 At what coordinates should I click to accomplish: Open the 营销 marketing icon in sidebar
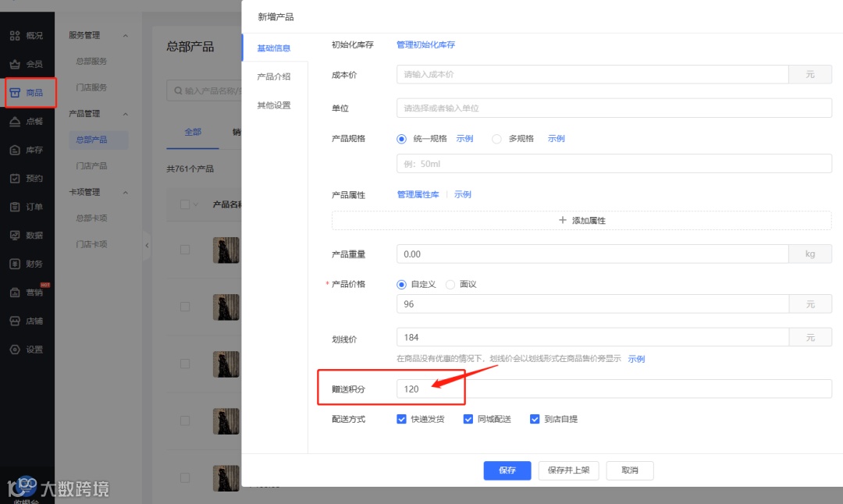click(15, 293)
